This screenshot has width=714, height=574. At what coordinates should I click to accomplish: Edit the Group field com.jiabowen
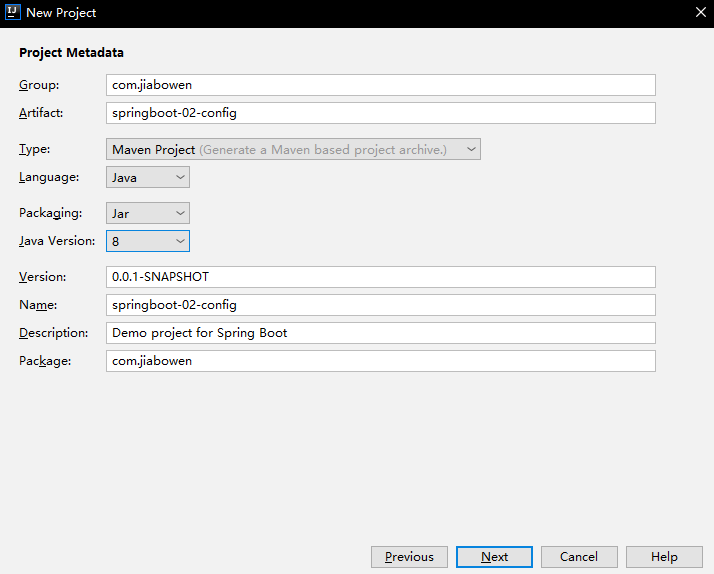(x=381, y=85)
